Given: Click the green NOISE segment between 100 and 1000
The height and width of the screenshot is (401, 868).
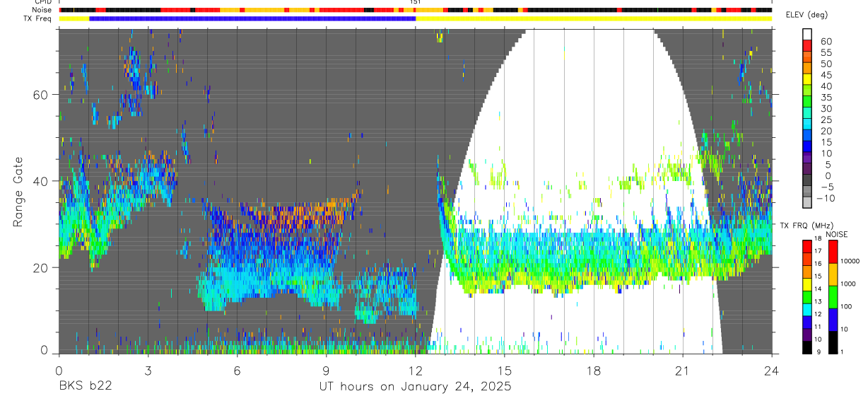Looking at the screenshot, I should click(833, 296).
